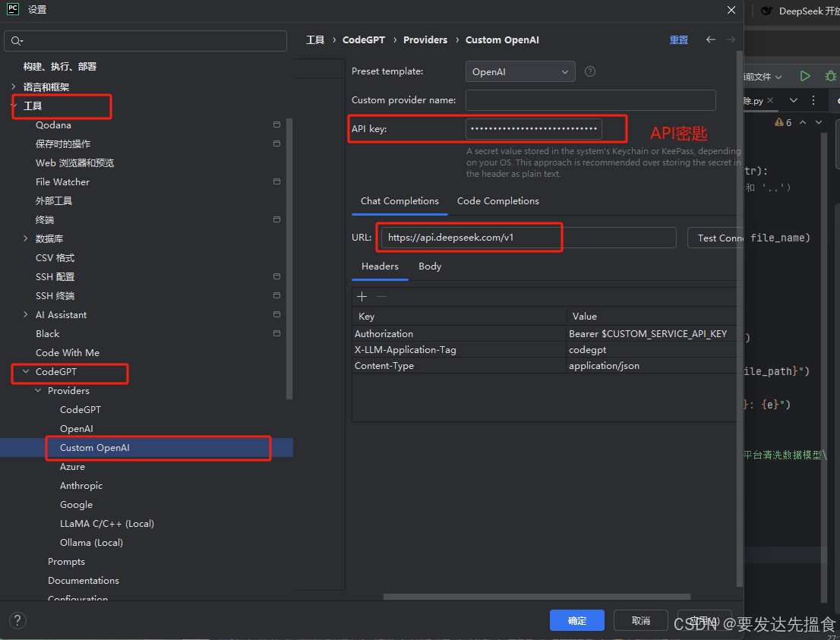Navigate forward with the right arrow
The width and height of the screenshot is (840, 640).
coord(730,39)
